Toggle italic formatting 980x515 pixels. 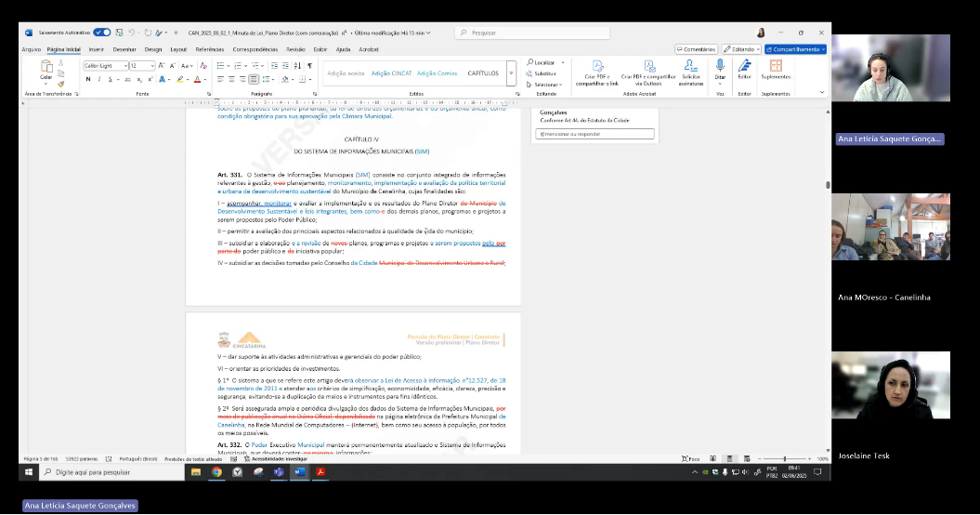point(98,79)
